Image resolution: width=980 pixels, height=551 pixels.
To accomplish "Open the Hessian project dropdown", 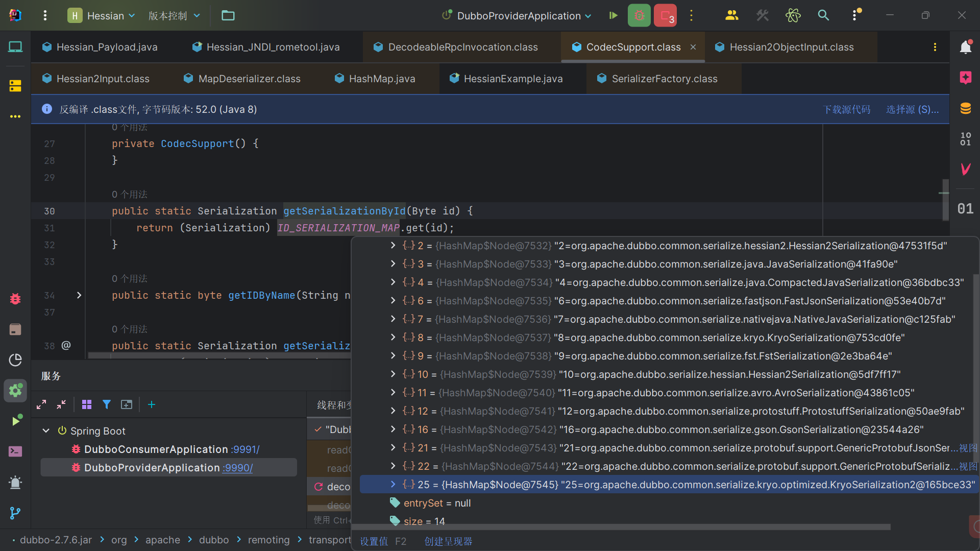I will pyautogui.click(x=102, y=15).
